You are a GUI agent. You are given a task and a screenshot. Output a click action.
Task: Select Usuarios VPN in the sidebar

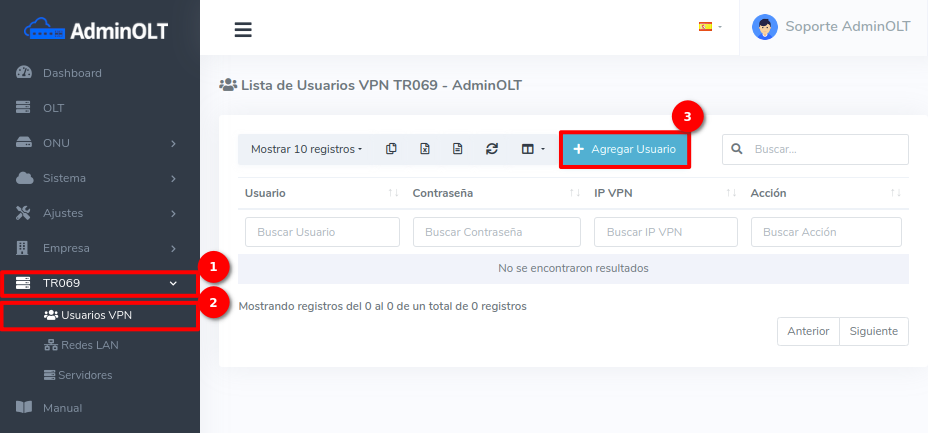tap(96, 315)
